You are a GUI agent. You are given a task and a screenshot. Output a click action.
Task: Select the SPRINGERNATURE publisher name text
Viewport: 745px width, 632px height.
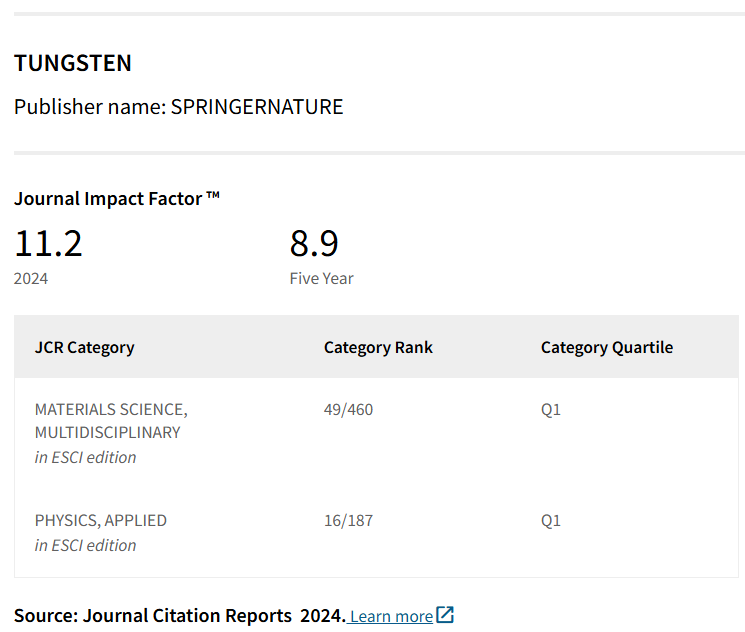[x=257, y=107]
